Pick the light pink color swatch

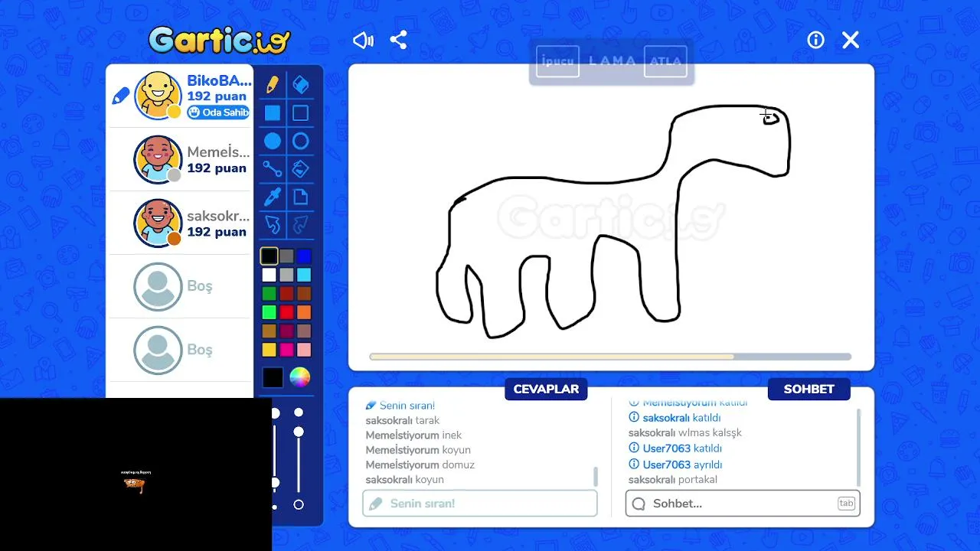click(x=304, y=349)
